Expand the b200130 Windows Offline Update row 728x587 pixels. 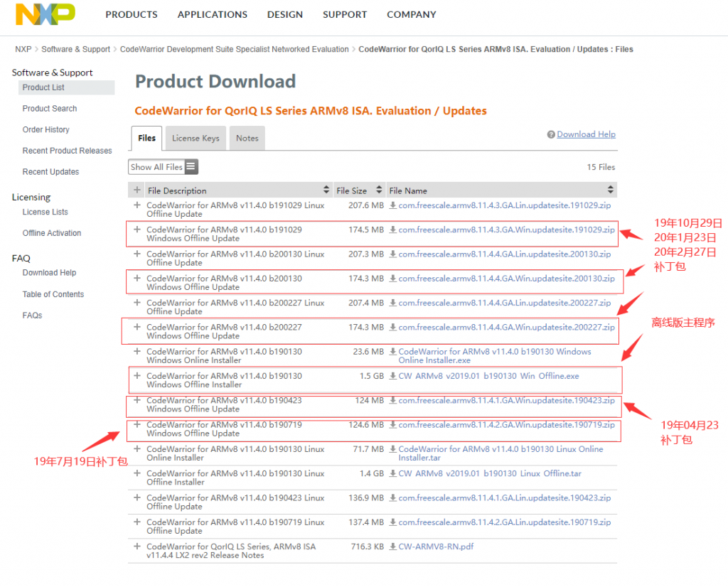[x=137, y=278]
